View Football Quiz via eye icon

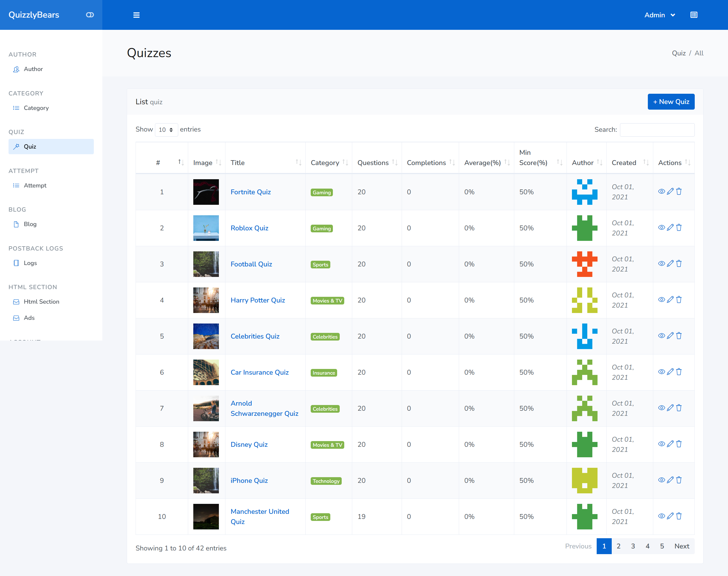661,264
